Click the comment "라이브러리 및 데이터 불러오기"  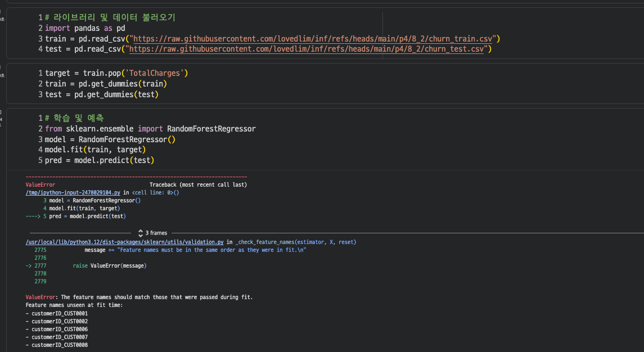(114, 17)
